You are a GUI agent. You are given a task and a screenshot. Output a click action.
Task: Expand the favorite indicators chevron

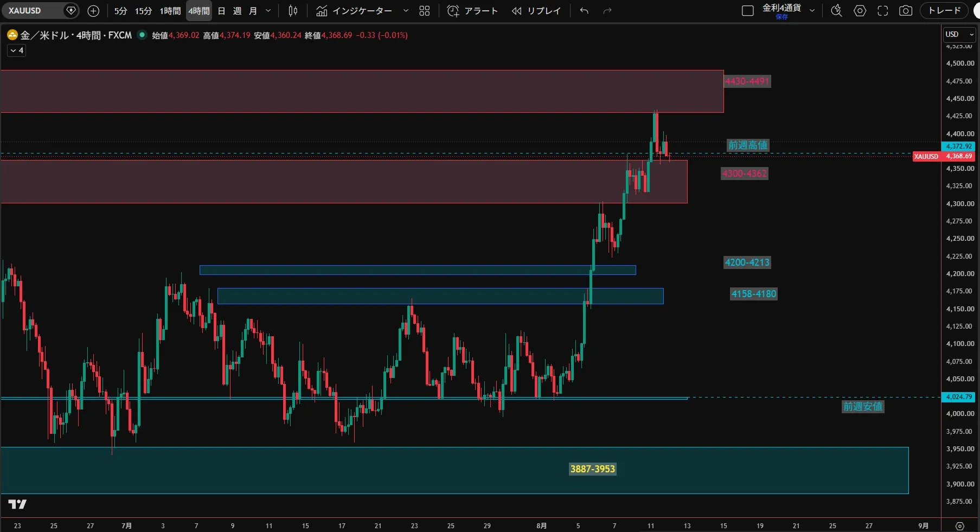(x=406, y=11)
